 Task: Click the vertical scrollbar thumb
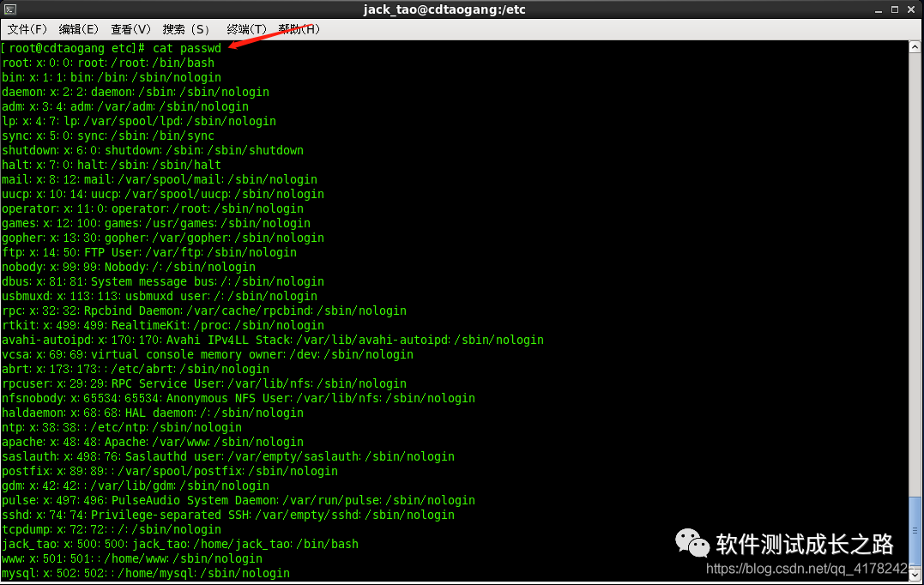[x=915, y=532]
